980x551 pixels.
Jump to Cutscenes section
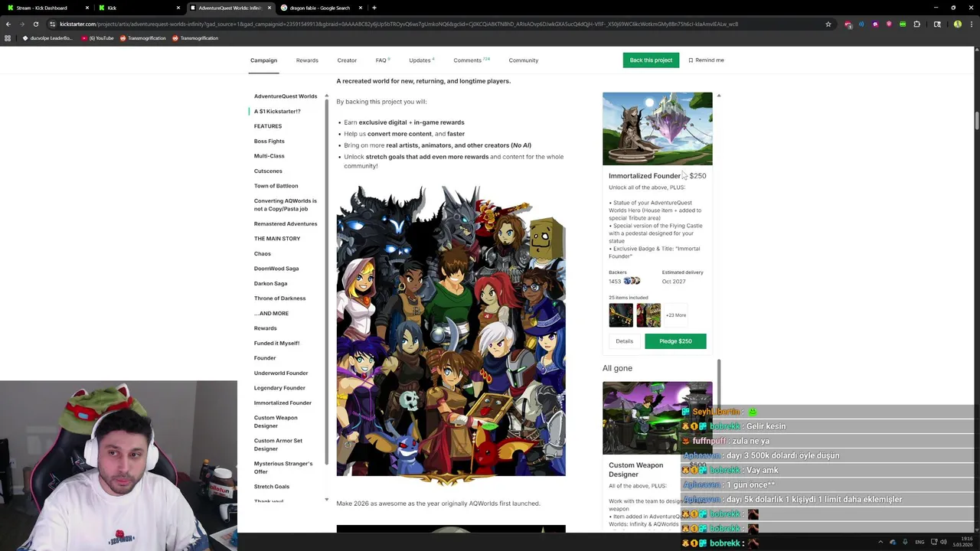click(268, 171)
